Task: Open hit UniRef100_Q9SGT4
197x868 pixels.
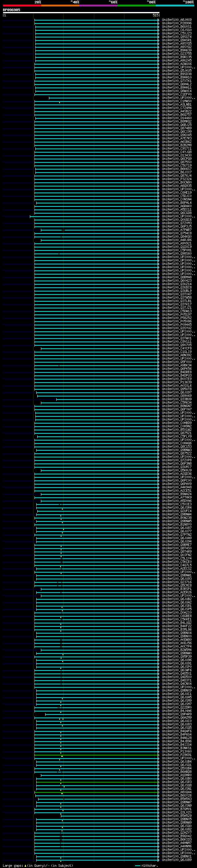Action: tap(177, 37)
